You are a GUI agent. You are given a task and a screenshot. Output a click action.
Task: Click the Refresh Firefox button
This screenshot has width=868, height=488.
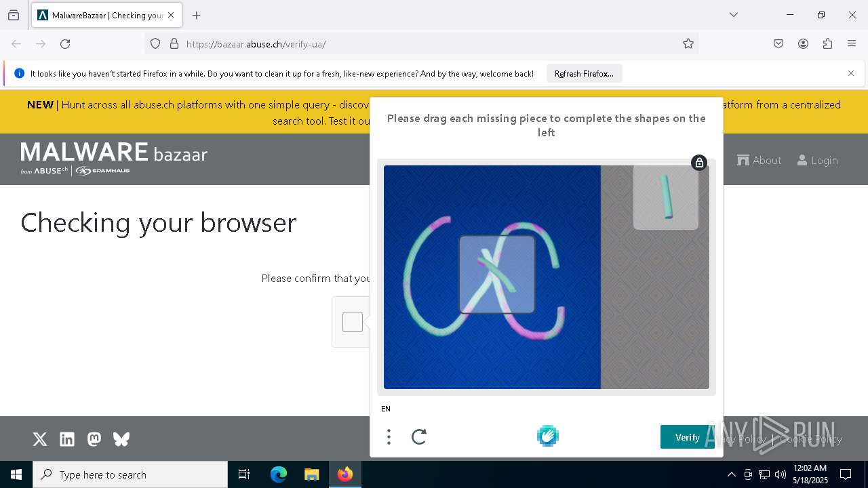point(584,73)
